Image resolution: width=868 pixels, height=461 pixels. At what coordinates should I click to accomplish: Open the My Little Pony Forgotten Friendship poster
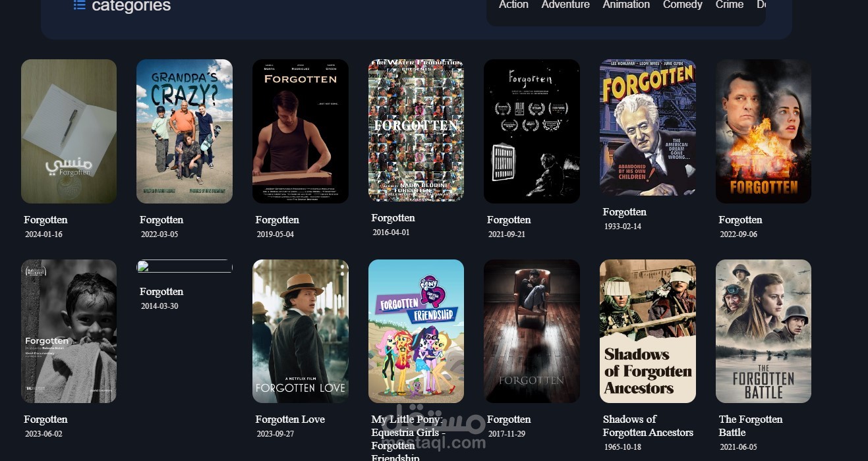click(416, 331)
